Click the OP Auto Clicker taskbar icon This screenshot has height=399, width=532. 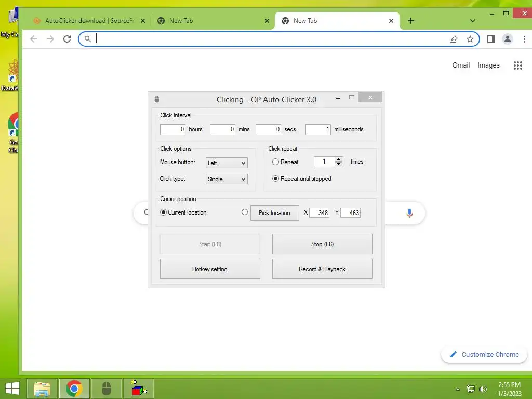107,389
